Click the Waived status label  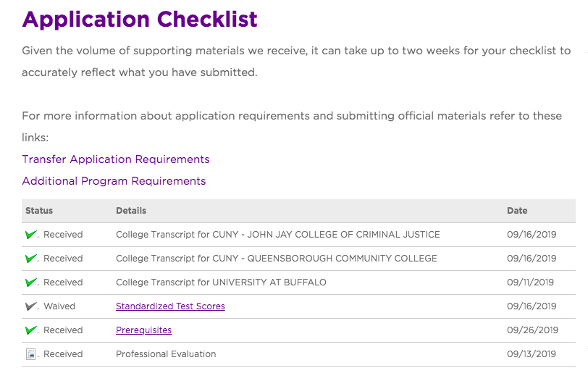59,306
